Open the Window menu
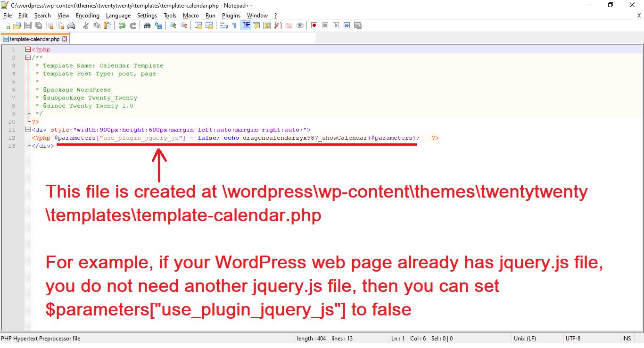 tap(257, 16)
